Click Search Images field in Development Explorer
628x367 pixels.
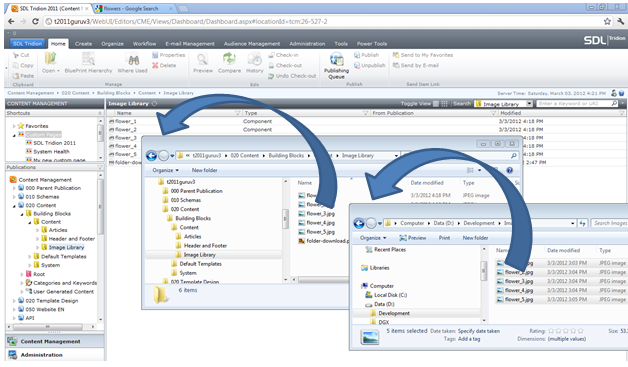(609, 223)
